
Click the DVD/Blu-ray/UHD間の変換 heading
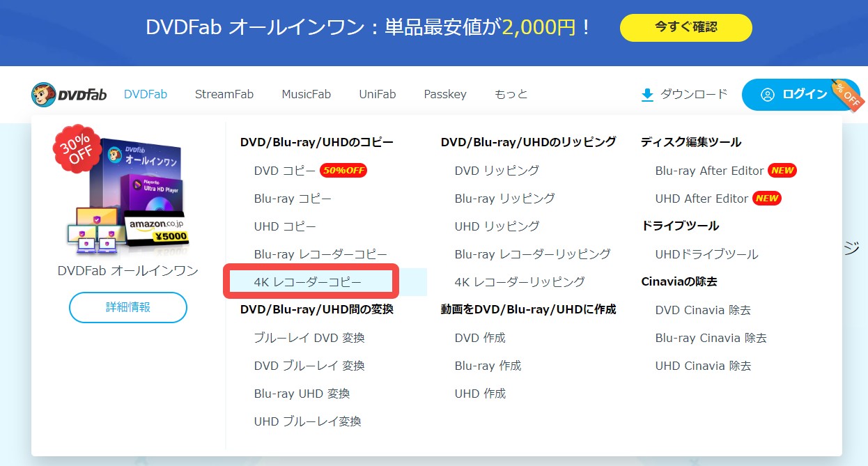click(x=317, y=309)
